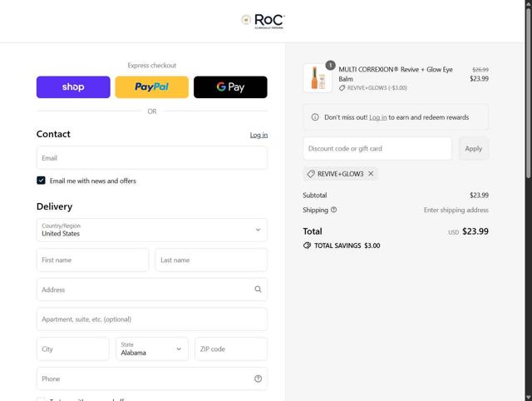Focus the Apartment, suite field
This screenshot has width=532, height=401.
(152, 319)
